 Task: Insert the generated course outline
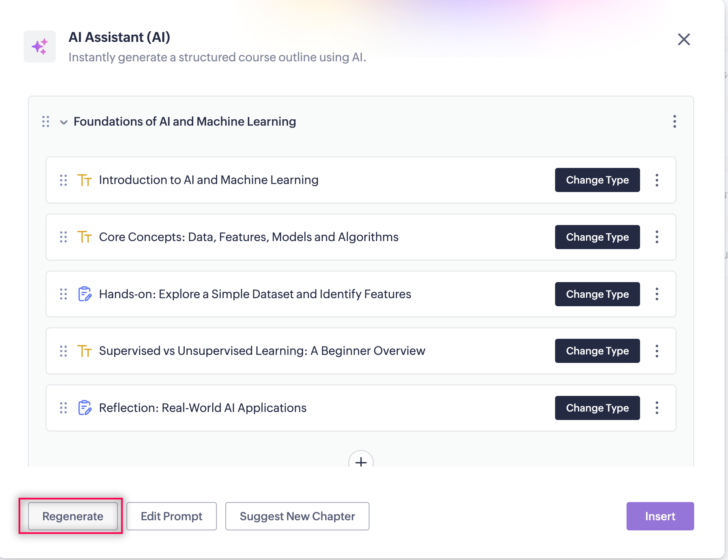point(660,516)
